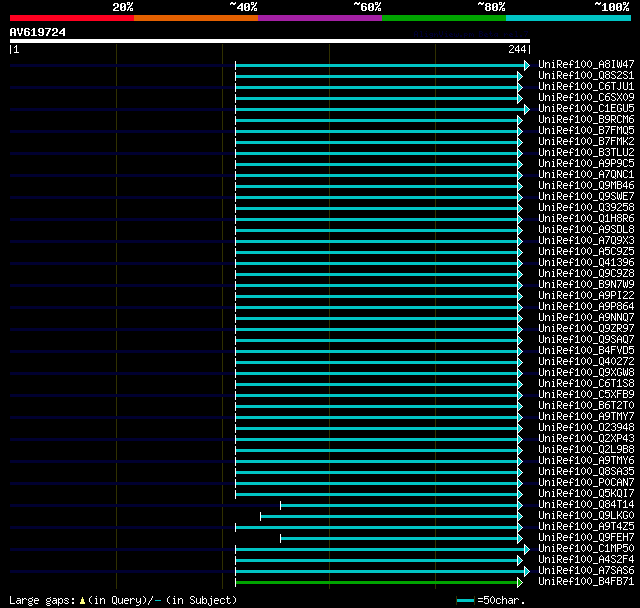
Task: Click UniRef100_Q41396 hit
Action: click(x=586, y=263)
